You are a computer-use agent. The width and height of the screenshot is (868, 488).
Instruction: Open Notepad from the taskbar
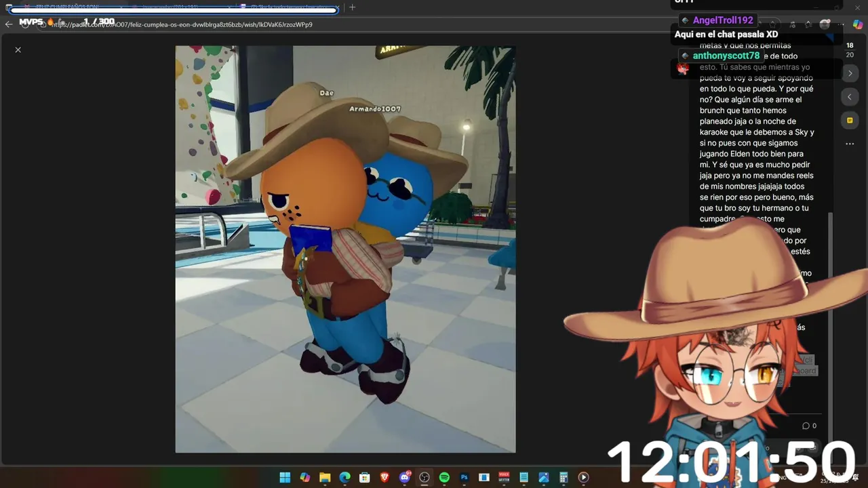coord(524,477)
